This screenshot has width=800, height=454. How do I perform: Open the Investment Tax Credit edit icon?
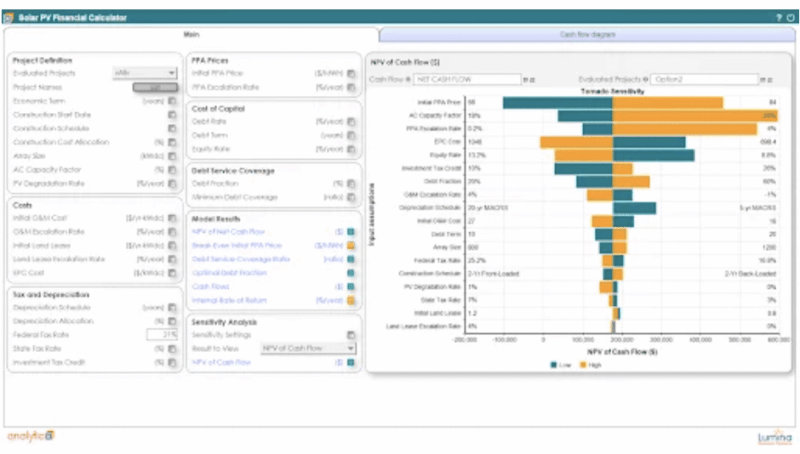(172, 362)
